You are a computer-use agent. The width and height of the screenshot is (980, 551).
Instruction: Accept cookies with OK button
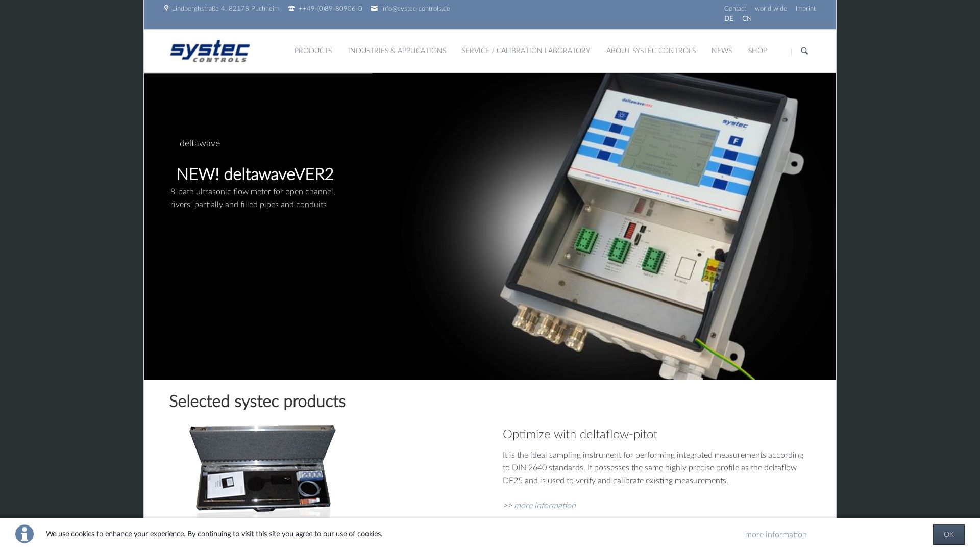point(948,535)
